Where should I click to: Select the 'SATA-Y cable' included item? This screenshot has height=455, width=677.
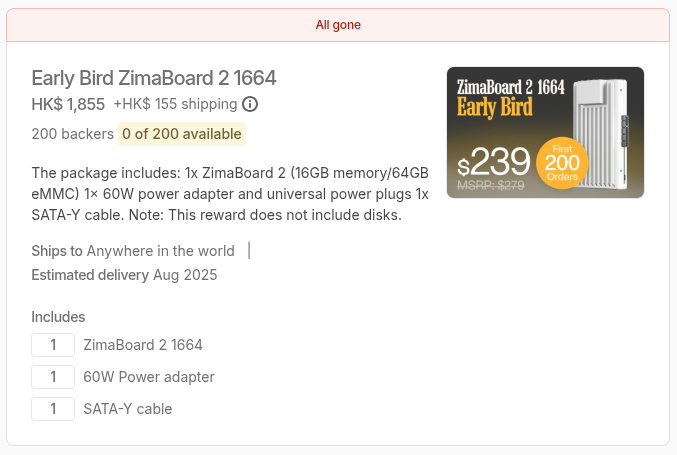pyautogui.click(x=128, y=409)
